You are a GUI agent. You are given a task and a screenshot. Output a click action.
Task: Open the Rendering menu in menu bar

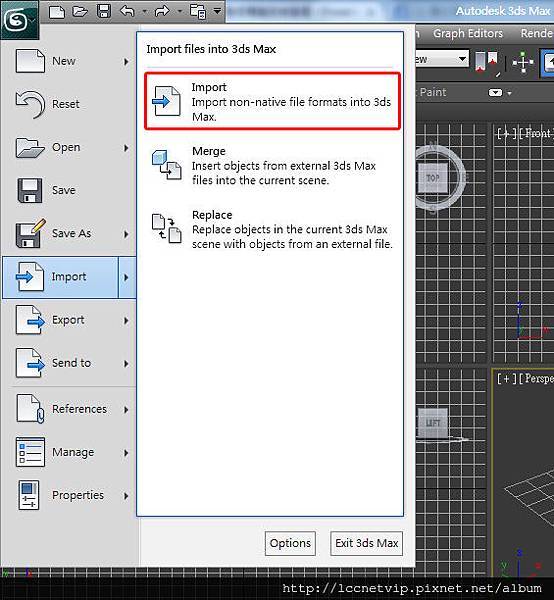[536, 33]
